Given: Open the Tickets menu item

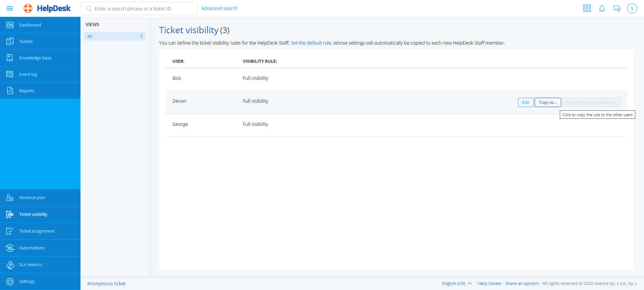Looking at the screenshot, I should (26, 41).
